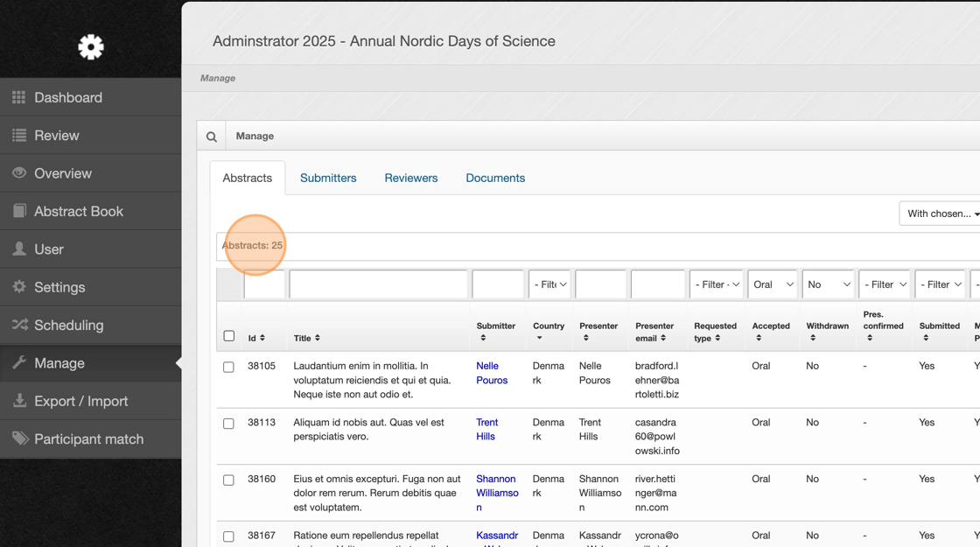Click the gear logo icon in sidebar
This screenshot has height=547, width=980.
click(90, 46)
